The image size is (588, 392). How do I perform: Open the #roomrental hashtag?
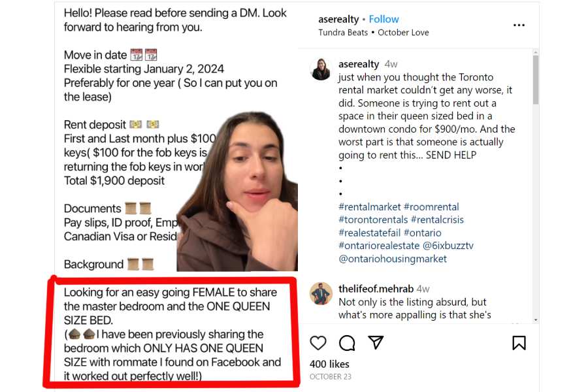431,207
